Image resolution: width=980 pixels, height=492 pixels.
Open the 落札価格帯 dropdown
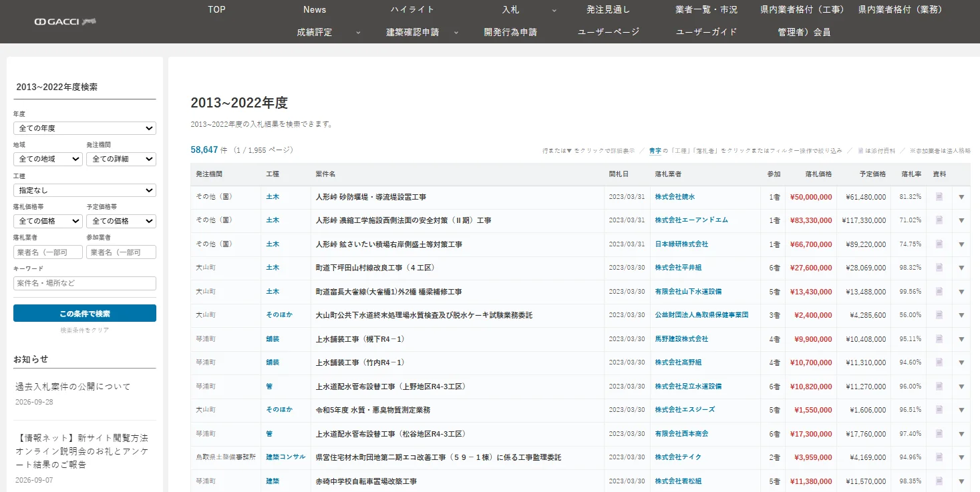coord(48,221)
